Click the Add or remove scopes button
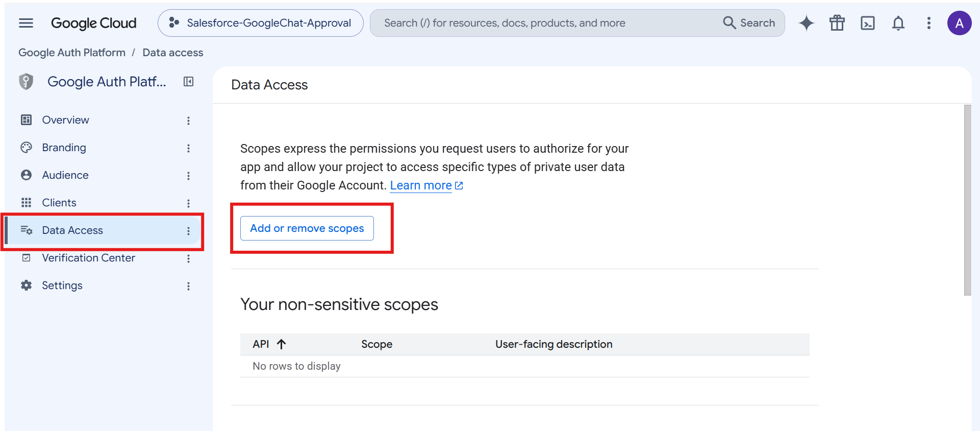980x431 pixels. [307, 228]
